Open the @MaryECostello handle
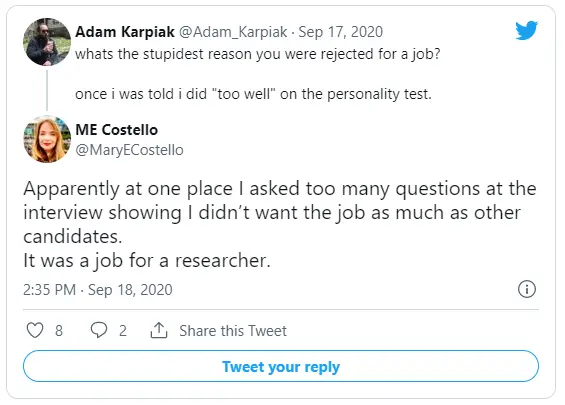The image size is (565, 405). pyautogui.click(x=129, y=150)
